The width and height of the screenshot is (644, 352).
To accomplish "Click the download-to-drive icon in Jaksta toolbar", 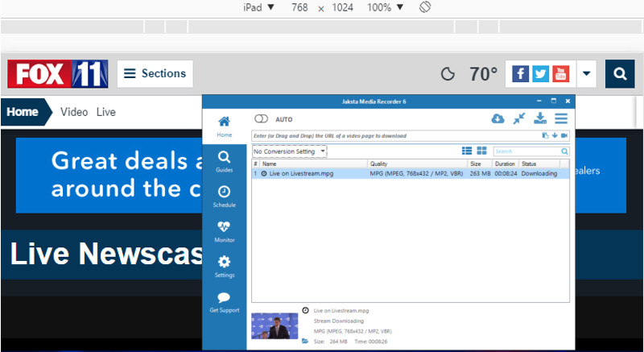I will tap(540, 118).
